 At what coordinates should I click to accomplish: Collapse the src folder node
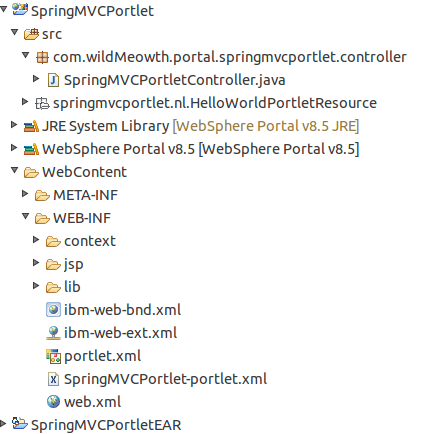(14, 32)
